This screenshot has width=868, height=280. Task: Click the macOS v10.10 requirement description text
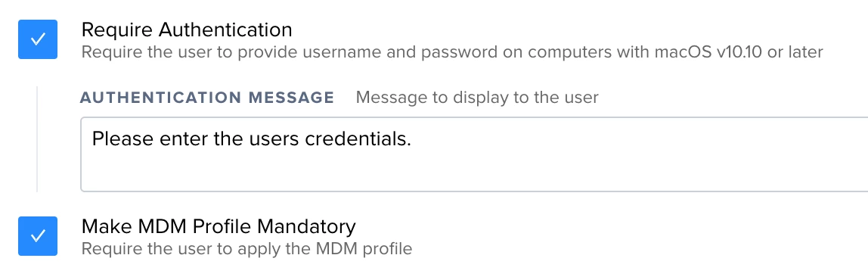pos(452,52)
